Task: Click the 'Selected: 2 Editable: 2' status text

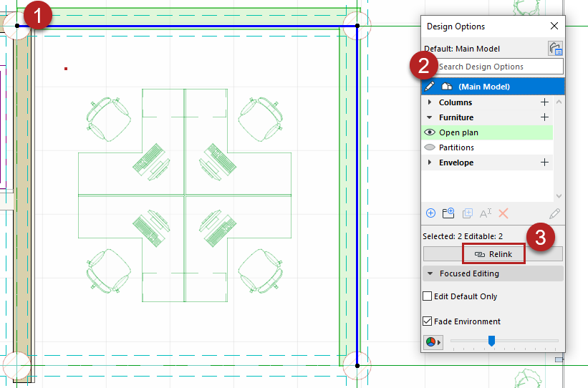Action: point(463,236)
